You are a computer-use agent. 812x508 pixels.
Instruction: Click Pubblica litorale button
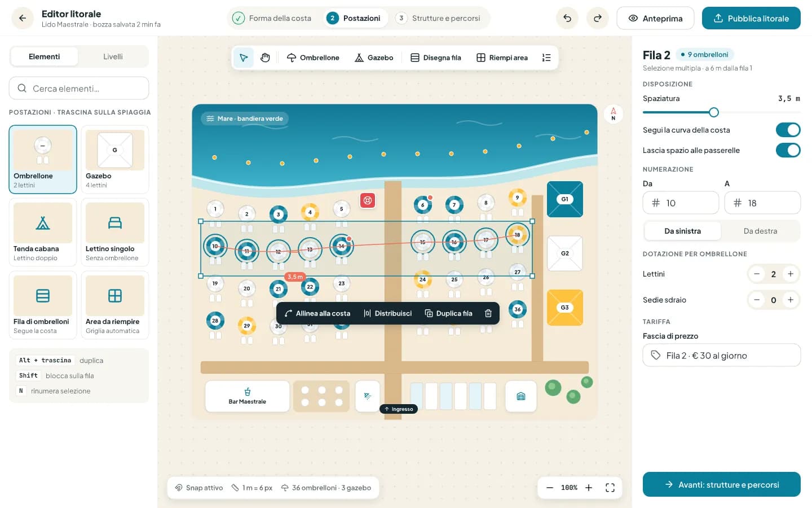tap(751, 18)
